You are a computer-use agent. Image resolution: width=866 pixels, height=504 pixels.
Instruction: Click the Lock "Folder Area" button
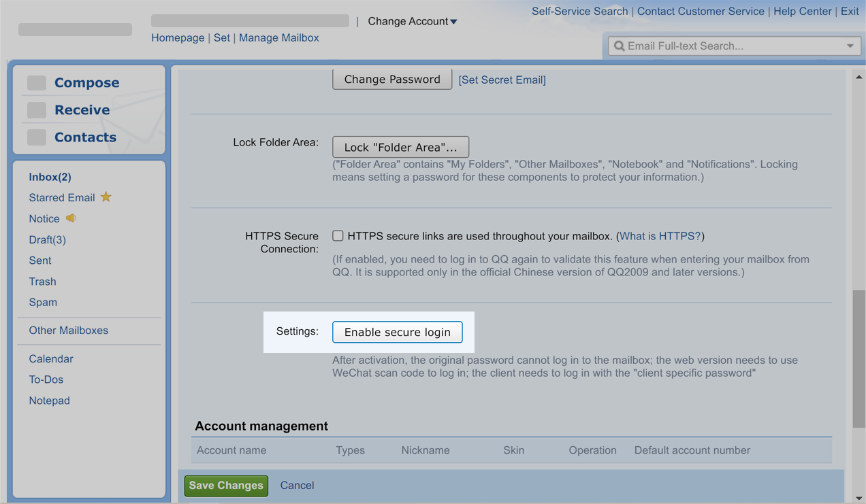pos(400,147)
